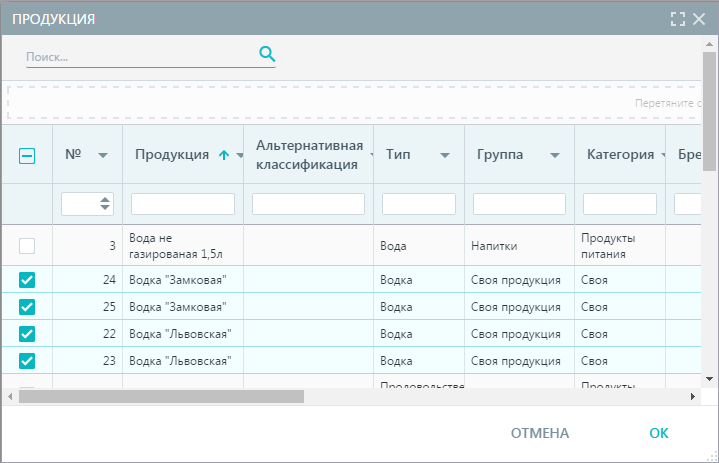Click Водка "Львовская" in row 23
Viewport: 719px width, 463px height.
(x=180, y=361)
